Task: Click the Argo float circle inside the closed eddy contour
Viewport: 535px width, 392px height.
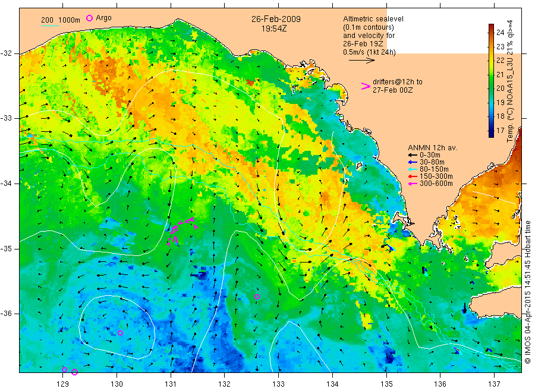Action: 120,333
